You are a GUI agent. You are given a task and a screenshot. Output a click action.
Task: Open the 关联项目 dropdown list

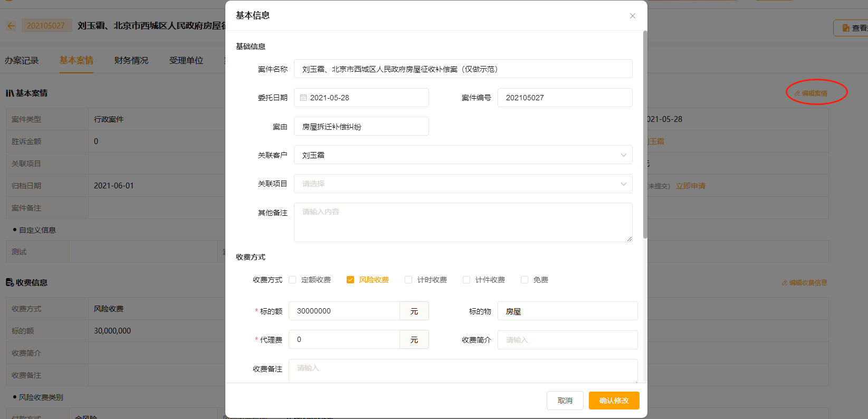pos(623,184)
